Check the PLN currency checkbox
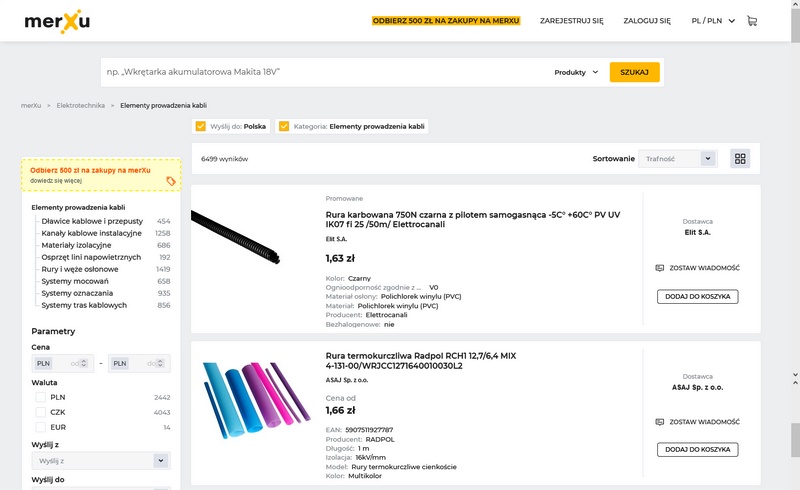Viewport: 800px width, 490px height. coord(41,397)
